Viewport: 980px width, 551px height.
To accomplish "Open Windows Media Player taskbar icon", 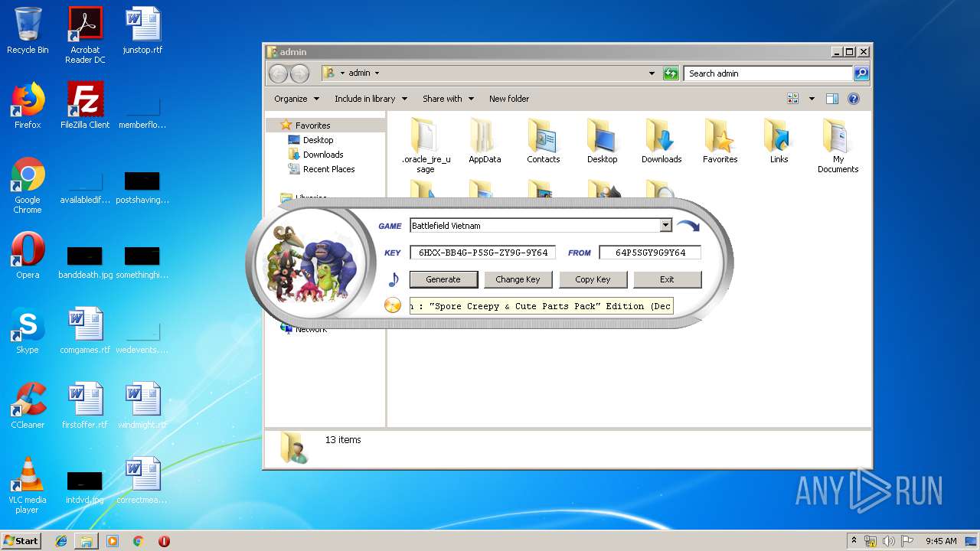I will pos(113,540).
